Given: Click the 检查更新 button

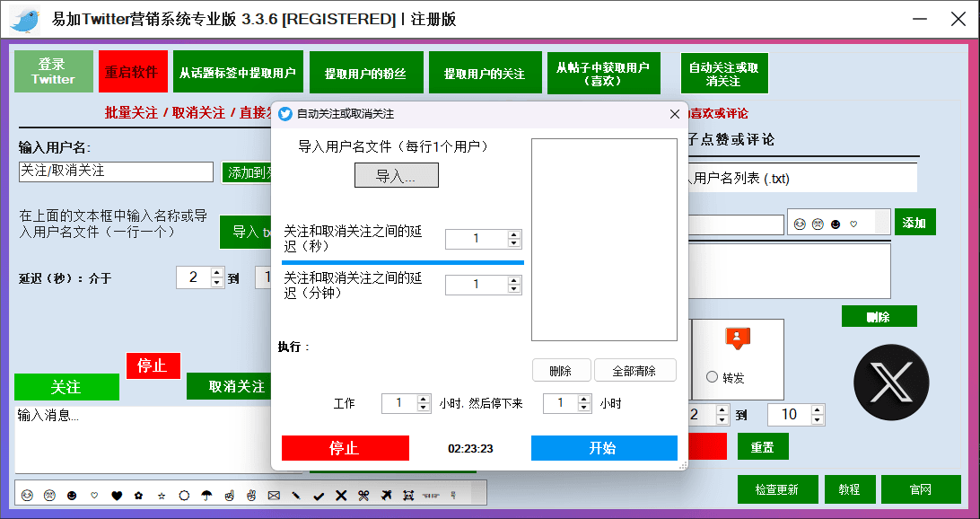Looking at the screenshot, I should pyautogui.click(x=777, y=489).
